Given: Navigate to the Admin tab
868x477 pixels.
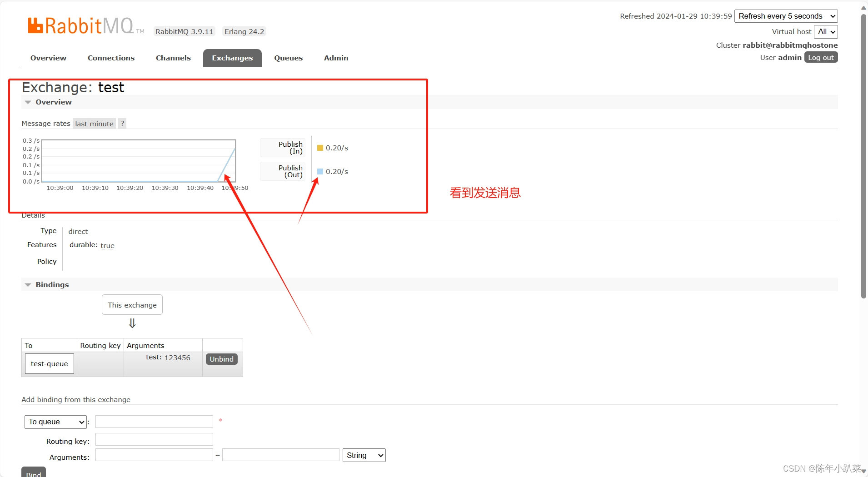Looking at the screenshot, I should 336,58.
